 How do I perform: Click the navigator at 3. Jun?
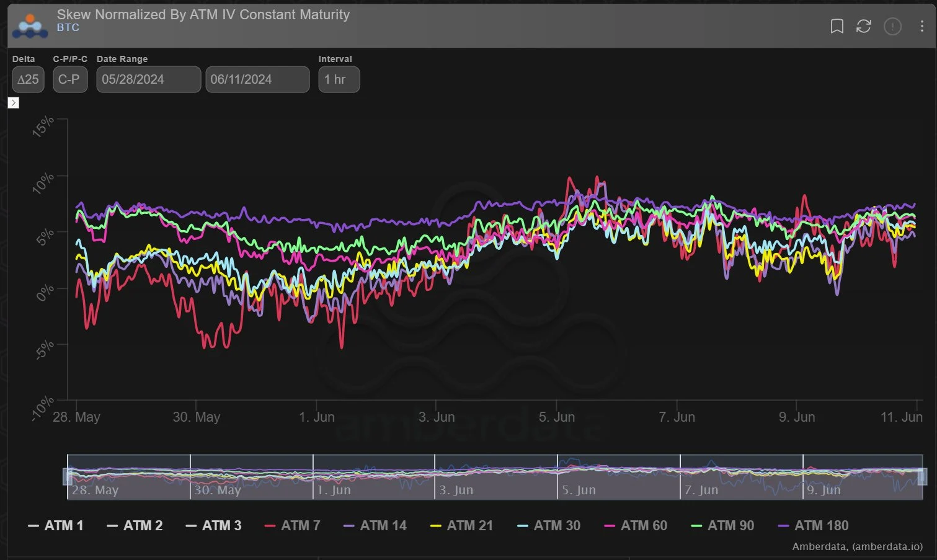(456, 490)
